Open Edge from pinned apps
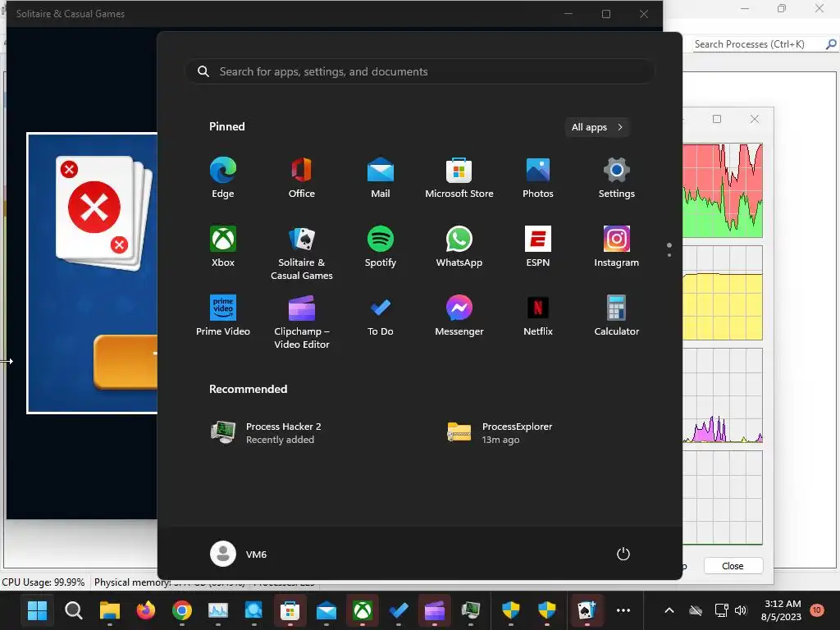 (x=223, y=178)
